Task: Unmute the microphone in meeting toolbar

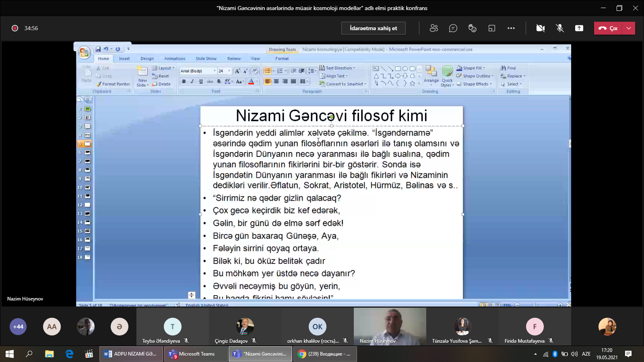Action: pos(559,28)
